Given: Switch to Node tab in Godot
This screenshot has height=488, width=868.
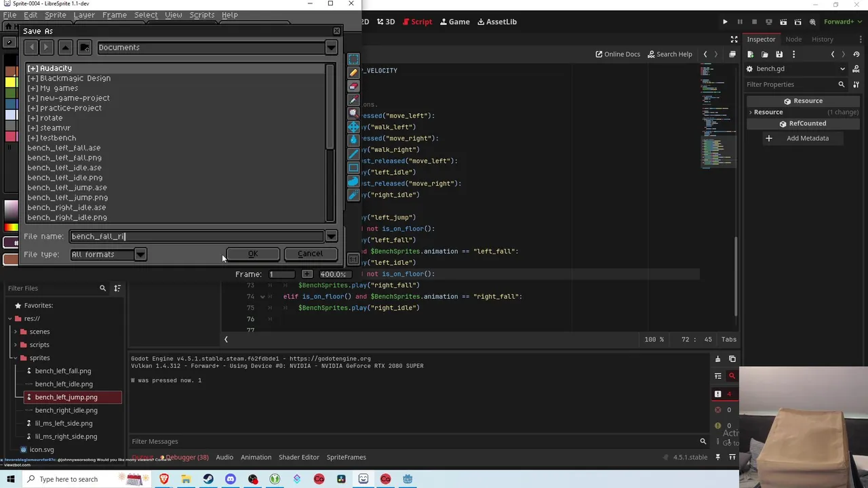Looking at the screenshot, I should [x=793, y=39].
